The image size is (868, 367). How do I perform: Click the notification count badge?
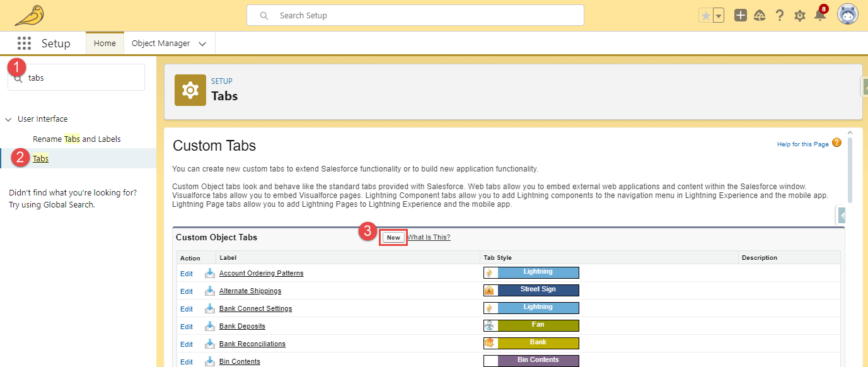[x=823, y=9]
